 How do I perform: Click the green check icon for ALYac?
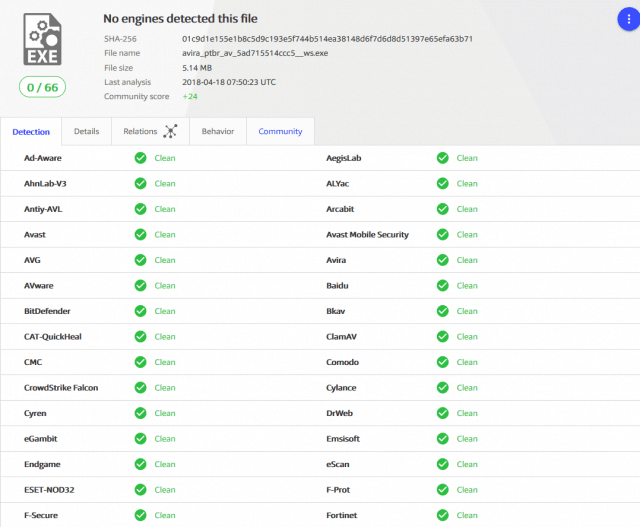click(442, 184)
